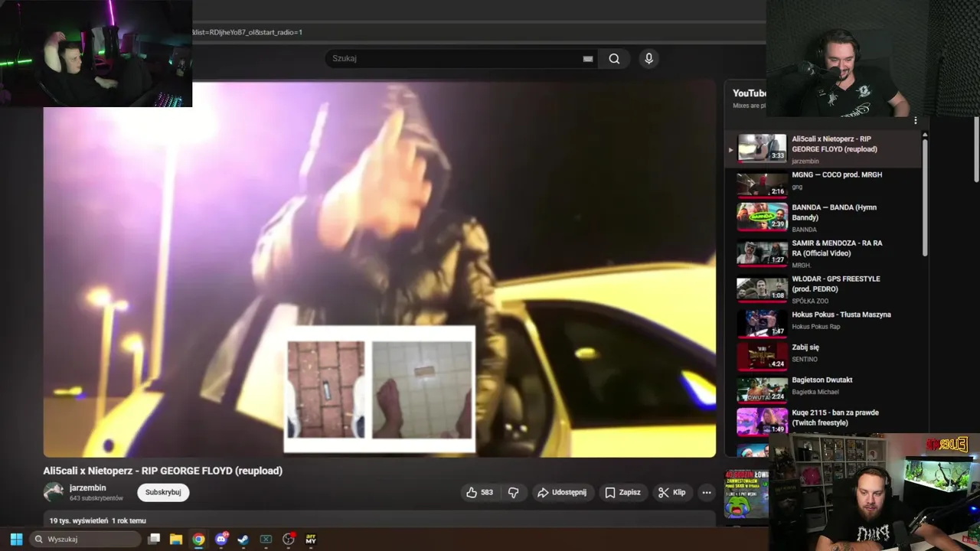Screen dimensions: 980x551
Task: Open File Explorer from the taskbar
Action: pos(176,539)
